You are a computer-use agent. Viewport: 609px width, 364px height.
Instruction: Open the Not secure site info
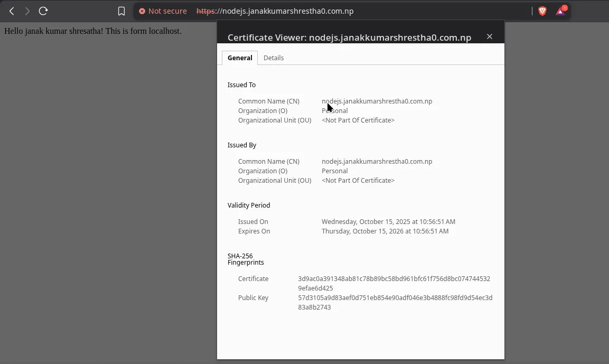pos(163,11)
